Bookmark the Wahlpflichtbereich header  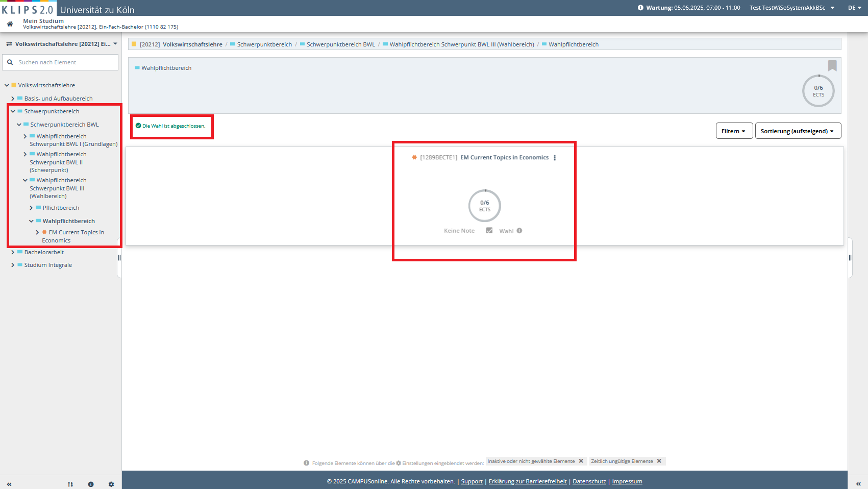832,65
